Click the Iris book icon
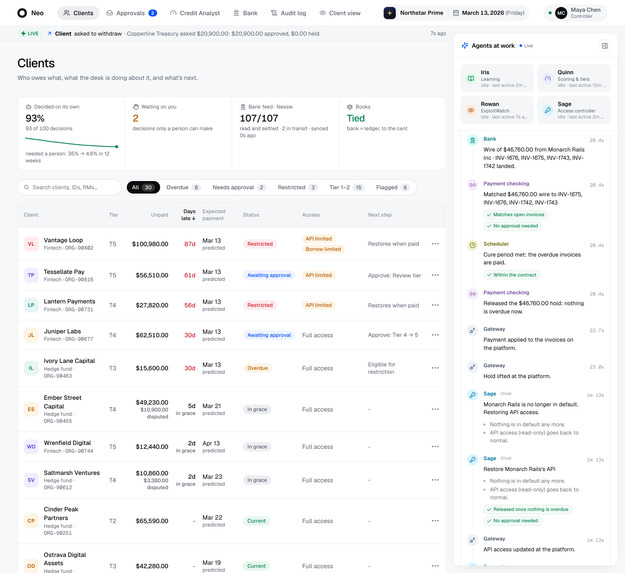This screenshot has height=573, width=625. [x=471, y=78]
